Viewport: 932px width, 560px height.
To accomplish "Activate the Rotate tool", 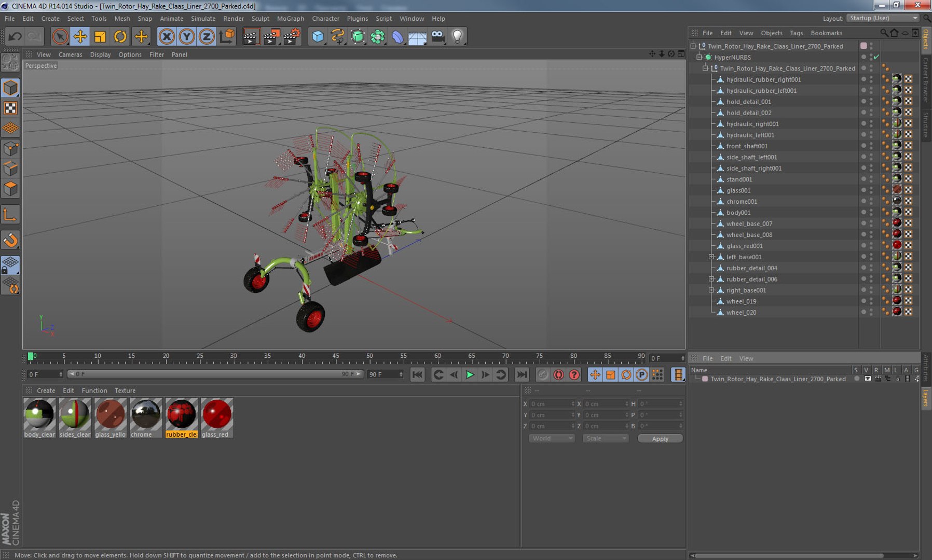I will [120, 36].
